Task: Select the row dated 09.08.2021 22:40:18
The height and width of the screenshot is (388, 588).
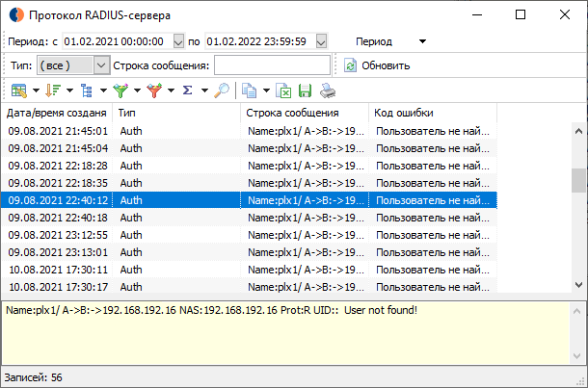Action: (x=249, y=218)
